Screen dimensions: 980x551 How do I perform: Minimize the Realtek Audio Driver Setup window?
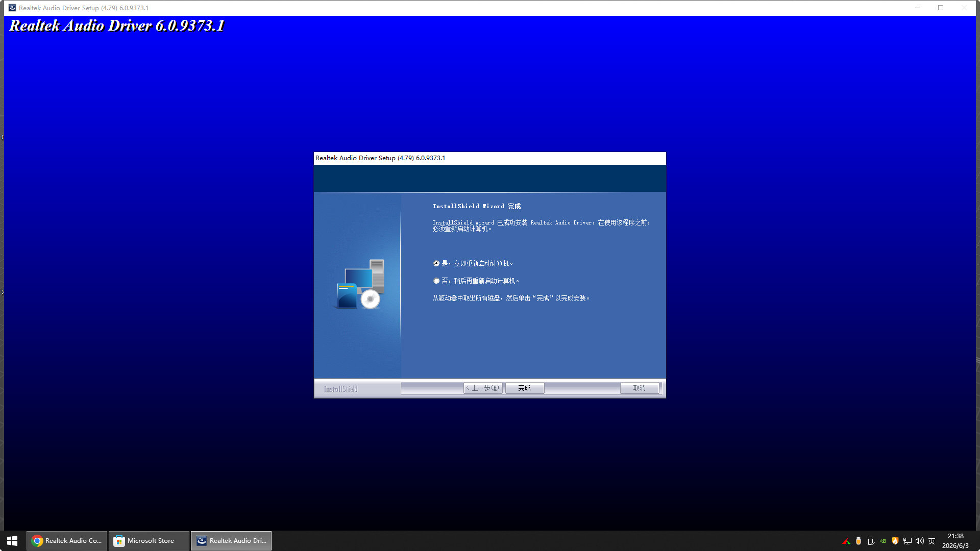pyautogui.click(x=918, y=8)
